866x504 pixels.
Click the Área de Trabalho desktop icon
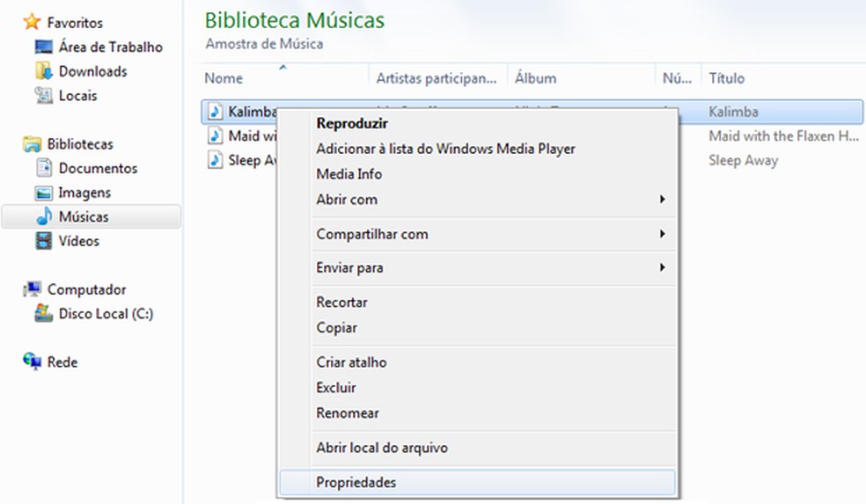(44, 47)
